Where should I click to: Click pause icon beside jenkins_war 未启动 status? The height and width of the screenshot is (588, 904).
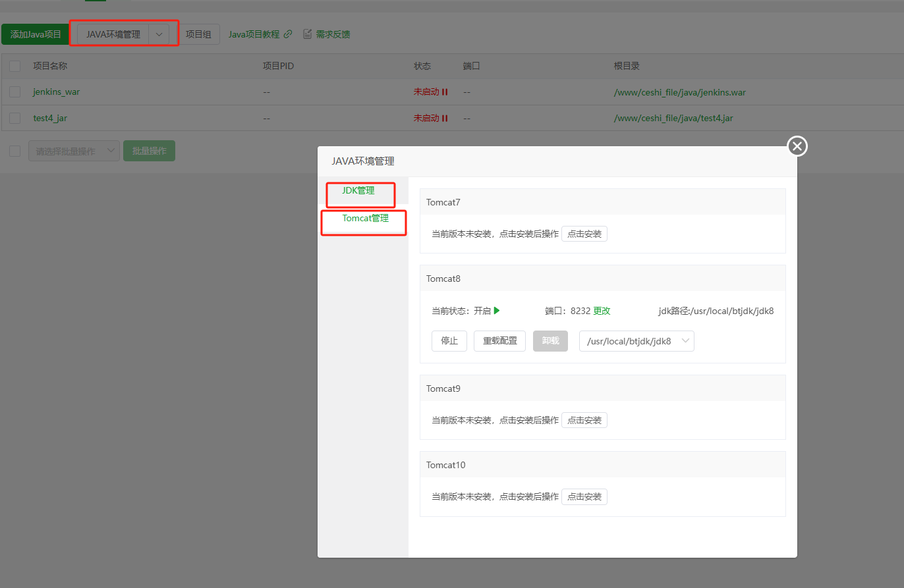point(445,92)
